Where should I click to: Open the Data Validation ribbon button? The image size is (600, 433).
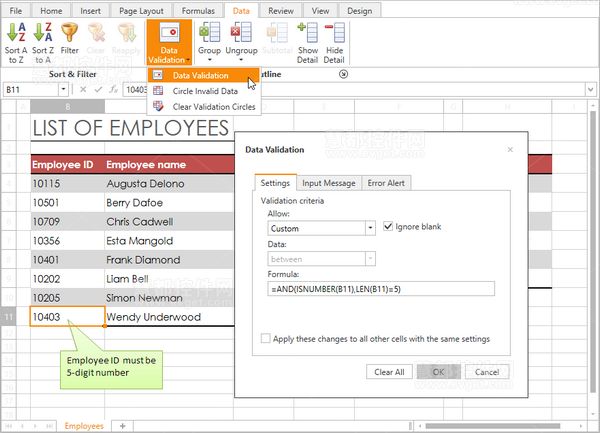[x=169, y=42]
